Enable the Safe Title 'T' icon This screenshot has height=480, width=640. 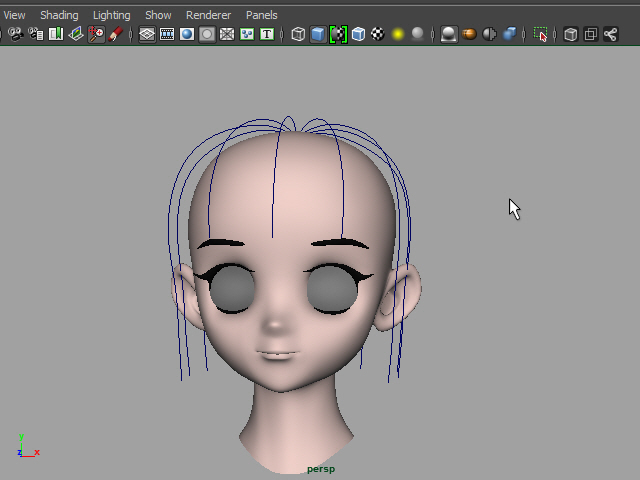click(x=267, y=34)
